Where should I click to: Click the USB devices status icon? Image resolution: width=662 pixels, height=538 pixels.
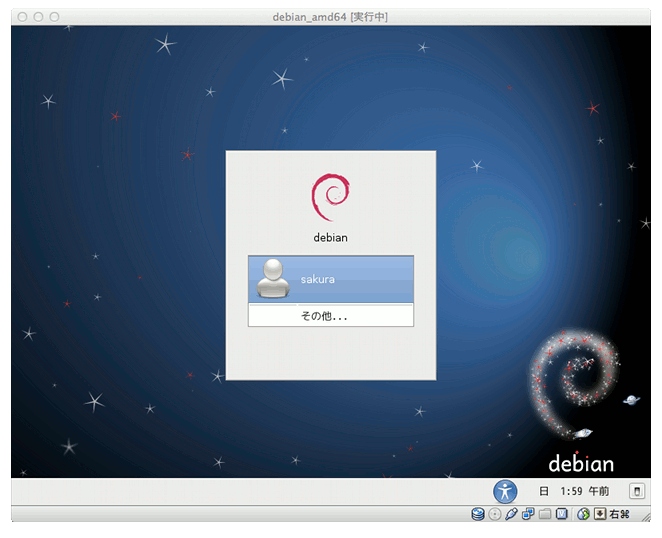(511, 514)
